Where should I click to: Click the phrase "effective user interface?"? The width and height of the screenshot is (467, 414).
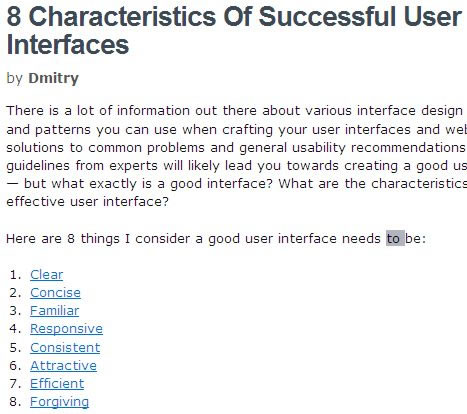88,201
